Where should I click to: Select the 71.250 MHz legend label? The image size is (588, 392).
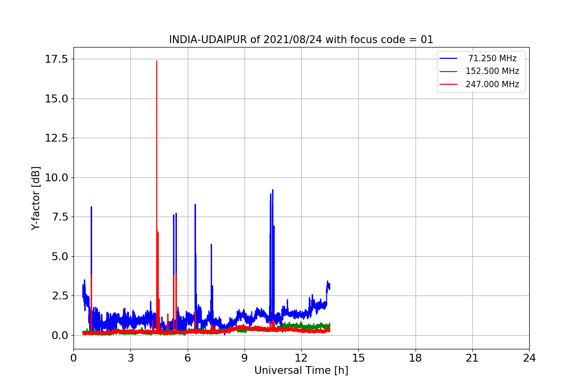click(492, 58)
